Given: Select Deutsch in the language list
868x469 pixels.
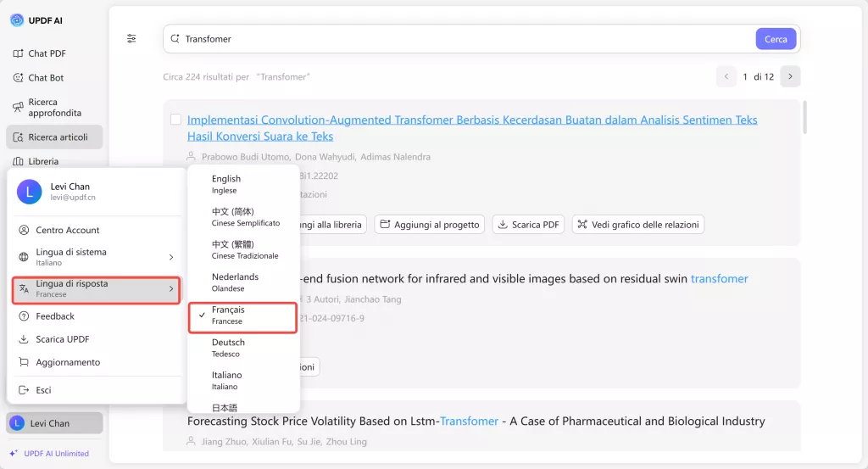Looking at the screenshot, I should point(226,348).
